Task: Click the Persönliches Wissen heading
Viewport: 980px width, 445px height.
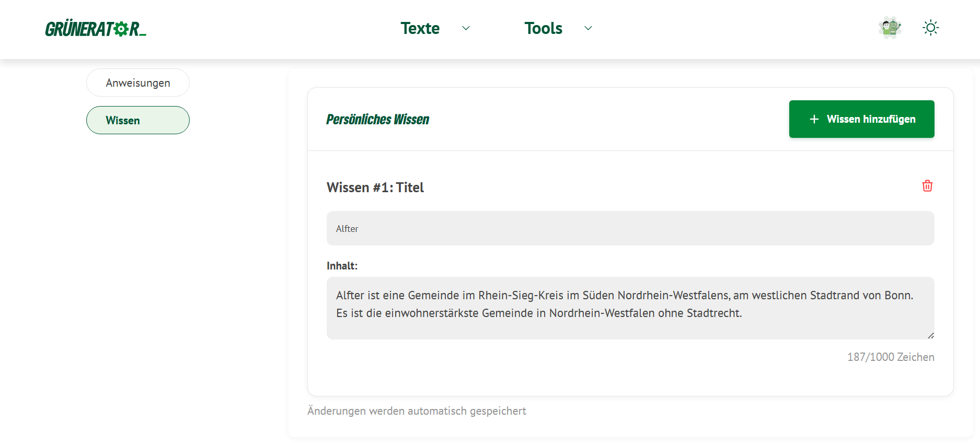Action: pyautogui.click(x=377, y=119)
